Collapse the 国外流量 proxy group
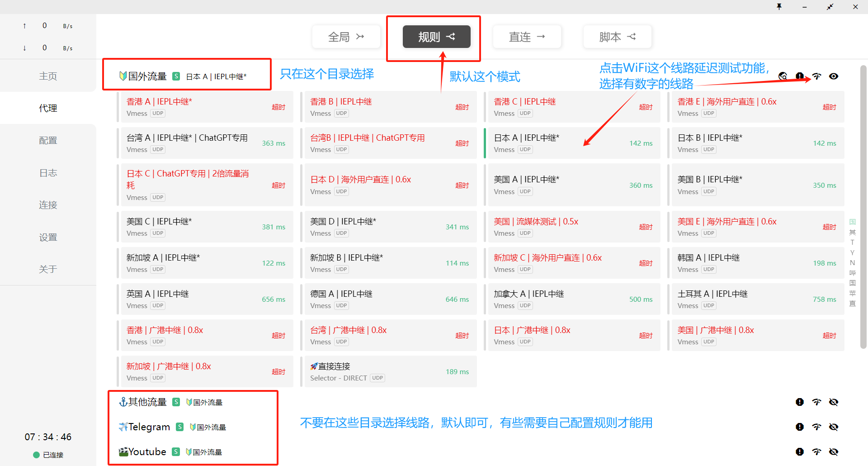Screen dimensions: 868x466 [147, 76]
